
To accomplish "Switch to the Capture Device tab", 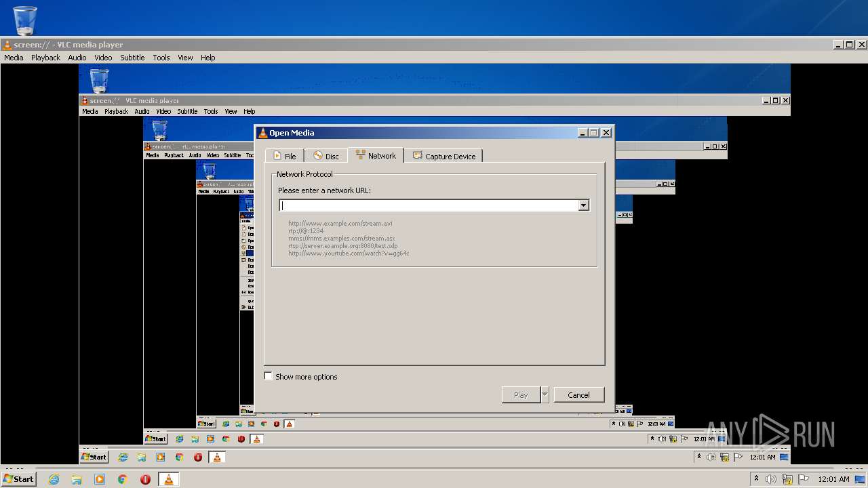I will pos(444,156).
